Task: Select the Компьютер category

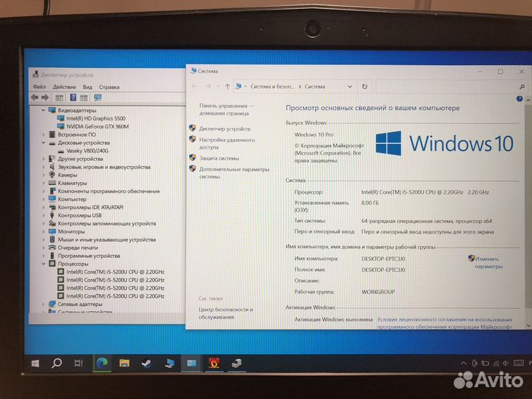Action: (x=72, y=199)
